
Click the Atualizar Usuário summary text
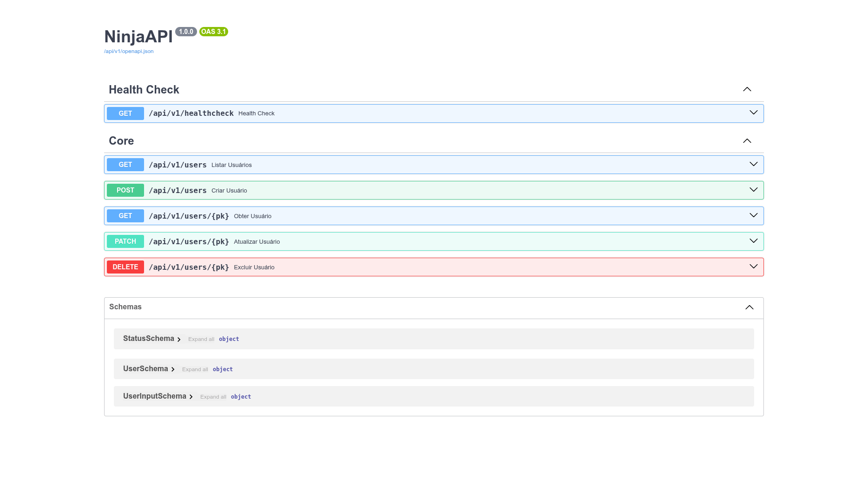coord(257,242)
